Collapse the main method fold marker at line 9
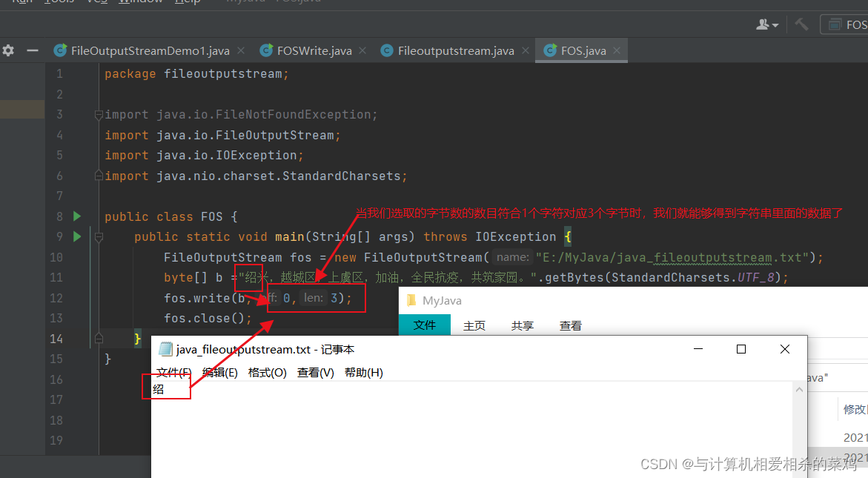 (x=99, y=237)
